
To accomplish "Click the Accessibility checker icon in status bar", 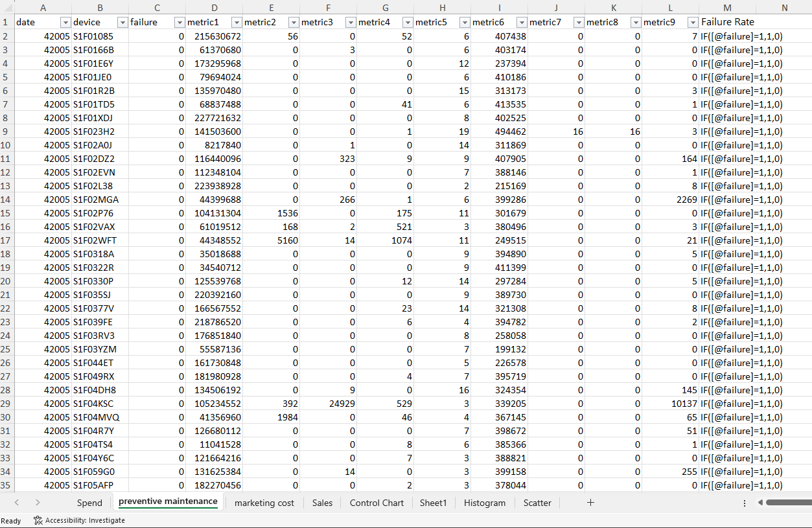I will point(37,520).
